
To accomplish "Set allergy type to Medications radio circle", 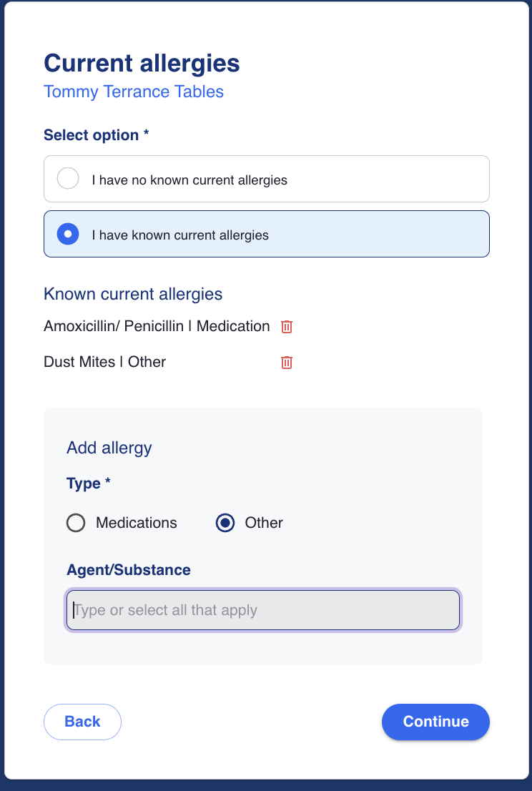I will pyautogui.click(x=76, y=523).
